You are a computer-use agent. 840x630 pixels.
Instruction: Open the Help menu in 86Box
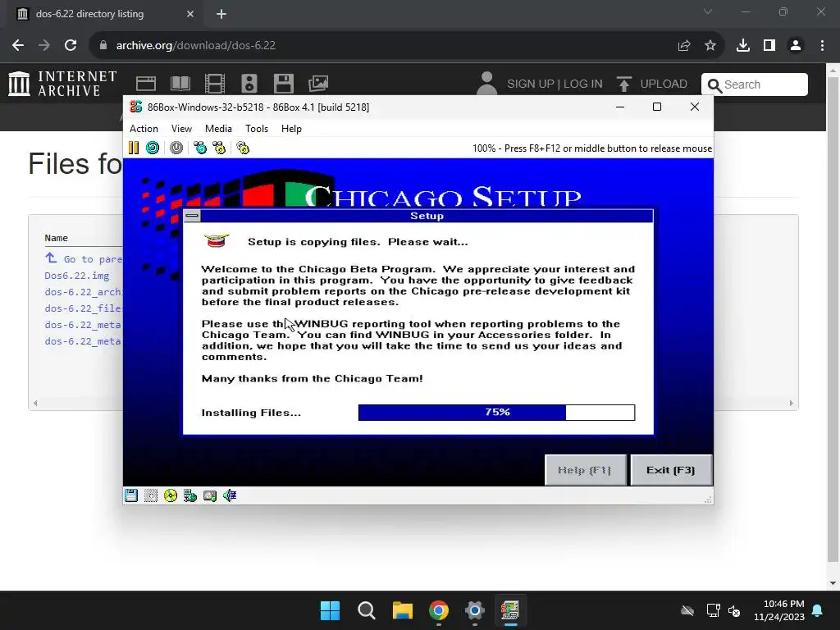[x=291, y=129]
